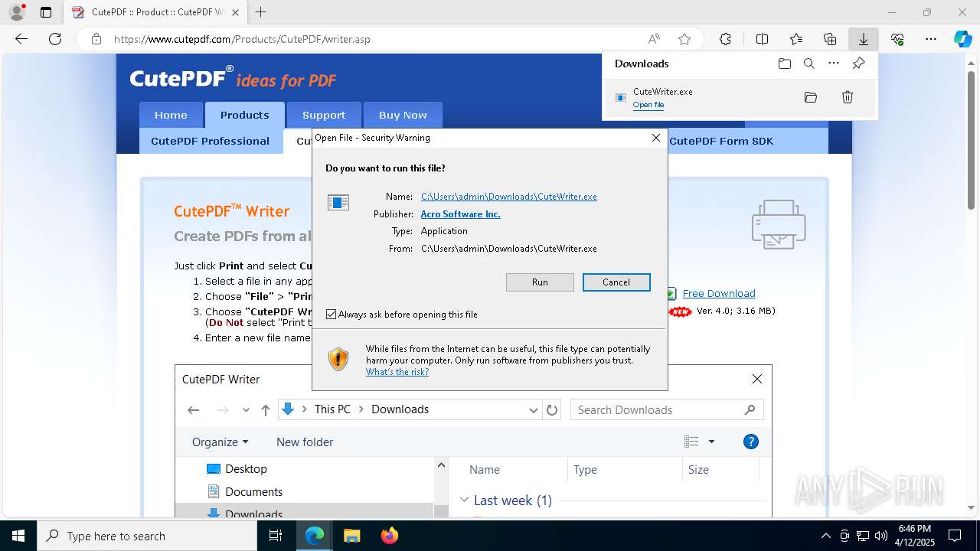The image size is (980, 551).
Task: Launch Firefox from the taskbar
Action: point(390,536)
